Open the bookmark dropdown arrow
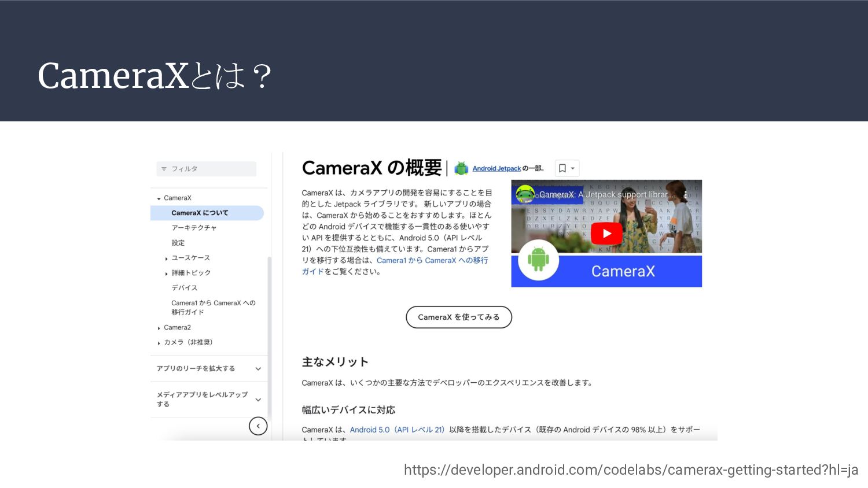Image resolution: width=868 pixels, height=488 pixels. point(573,168)
